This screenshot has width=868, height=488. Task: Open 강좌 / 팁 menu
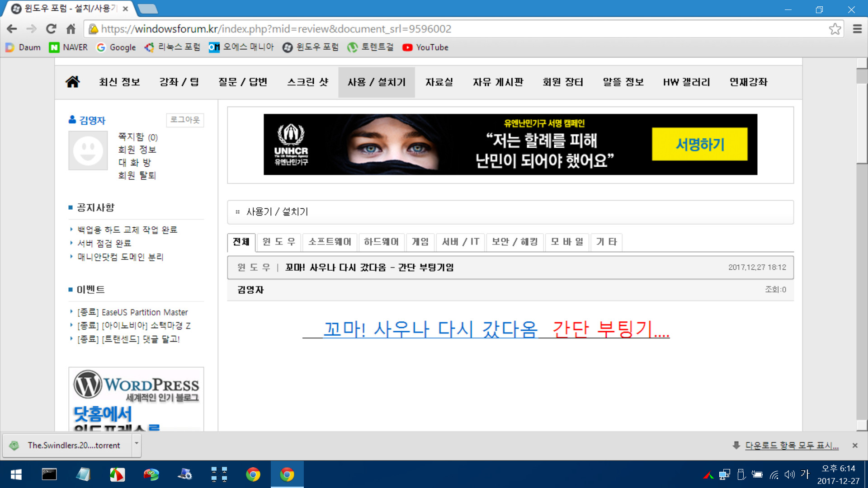point(179,82)
